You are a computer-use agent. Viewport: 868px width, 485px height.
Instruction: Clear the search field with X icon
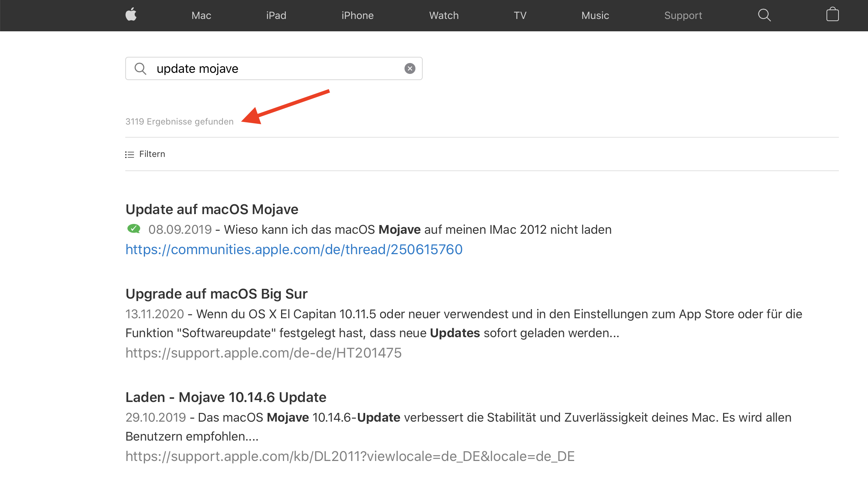coord(410,68)
